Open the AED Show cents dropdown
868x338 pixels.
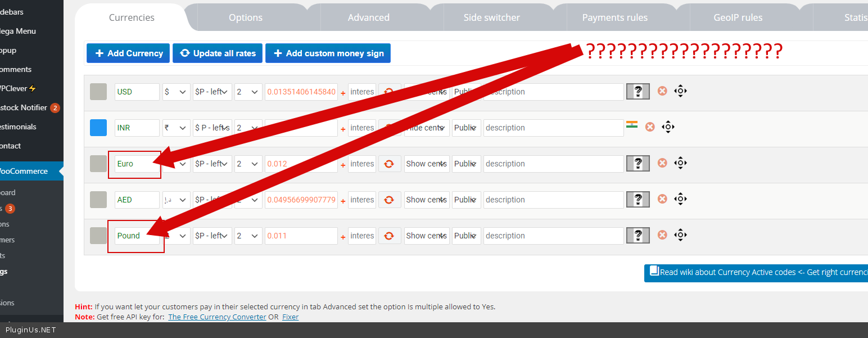[x=427, y=200]
